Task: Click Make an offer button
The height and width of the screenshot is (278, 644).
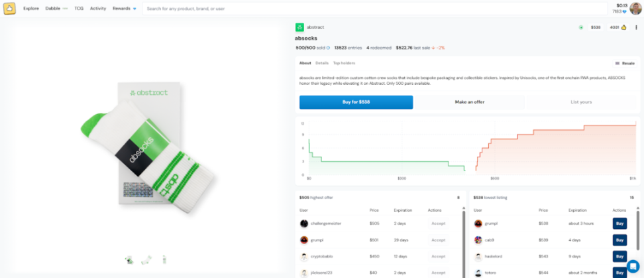Action: click(470, 102)
